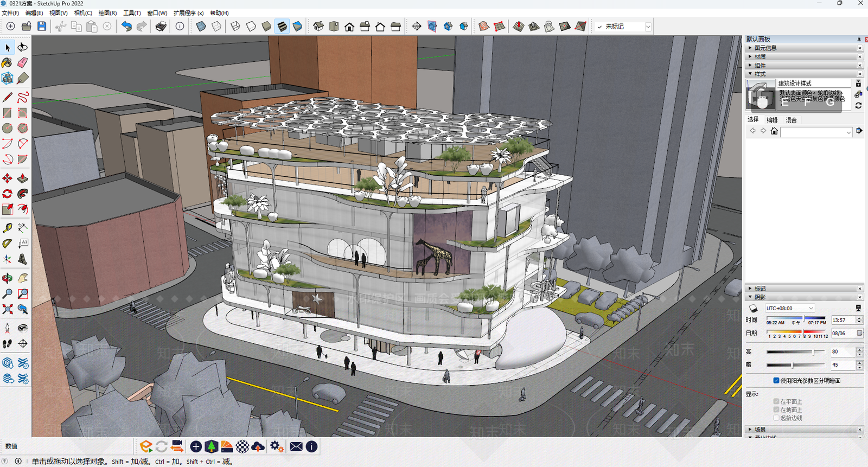Open the 相机(C) menu

pos(83,13)
